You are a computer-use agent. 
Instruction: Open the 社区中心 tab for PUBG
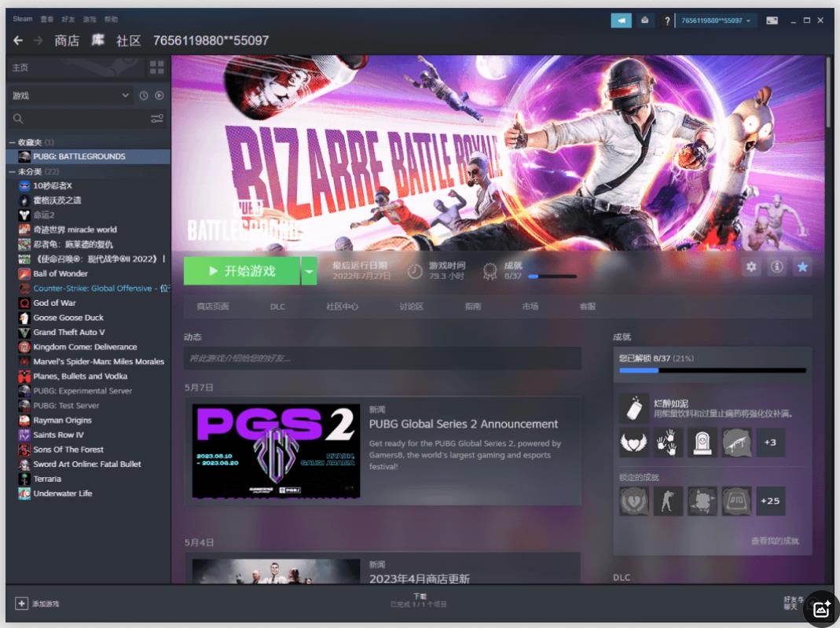point(343,307)
